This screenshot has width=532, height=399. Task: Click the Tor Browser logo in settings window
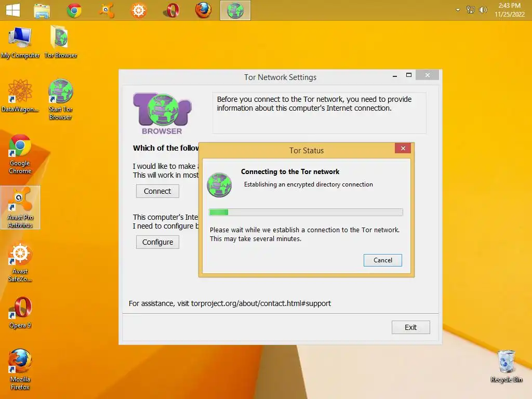pyautogui.click(x=162, y=114)
